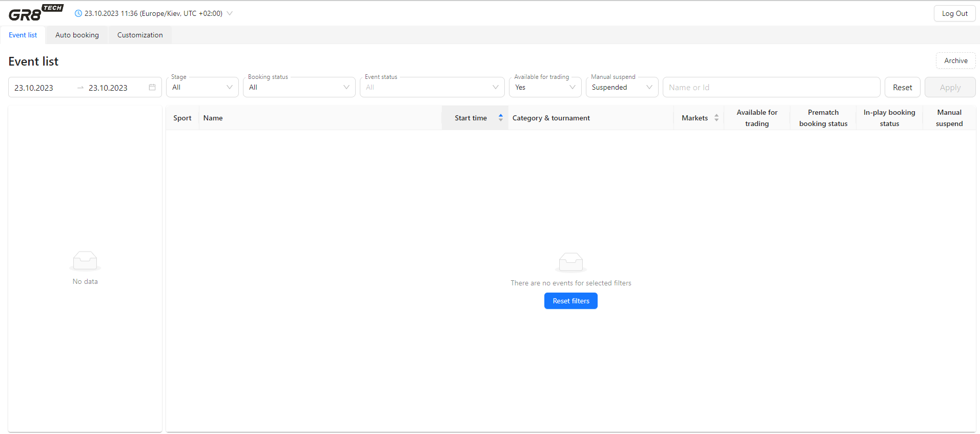Click the Apply button
The height and width of the screenshot is (434, 980).
point(950,87)
